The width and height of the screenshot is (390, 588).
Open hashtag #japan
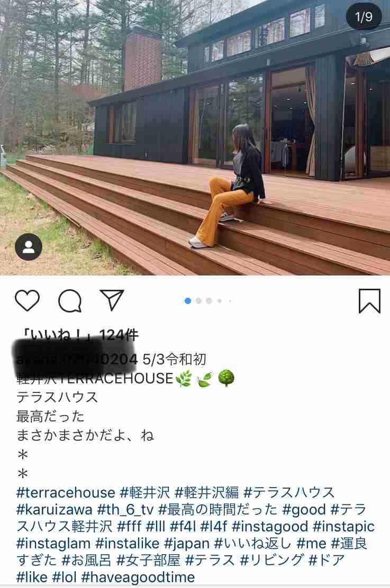point(187,544)
